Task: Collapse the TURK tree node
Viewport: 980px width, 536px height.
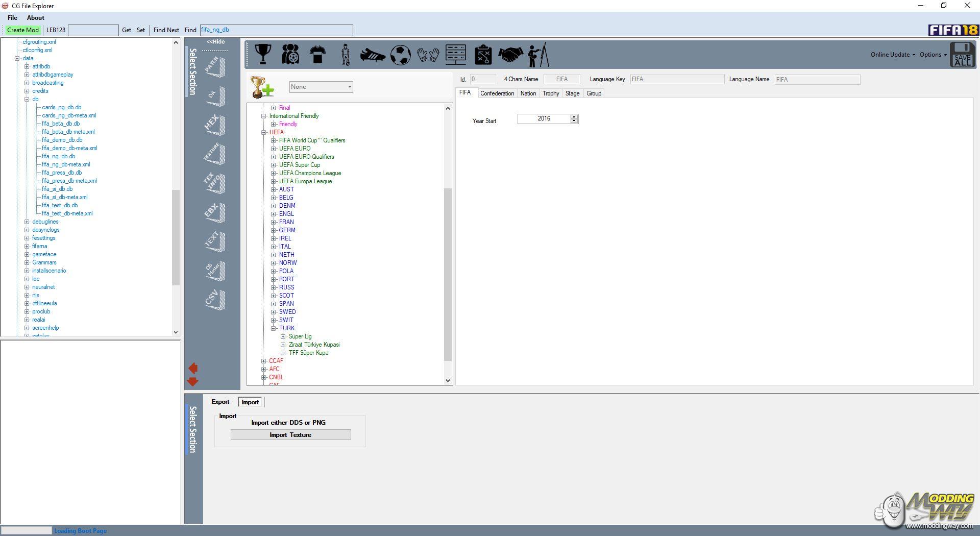Action: [x=274, y=328]
